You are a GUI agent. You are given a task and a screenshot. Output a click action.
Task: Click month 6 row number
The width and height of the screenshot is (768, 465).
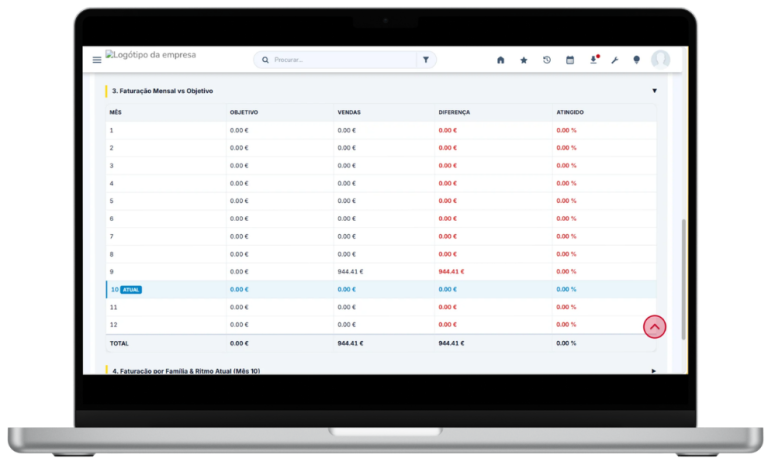(x=112, y=219)
